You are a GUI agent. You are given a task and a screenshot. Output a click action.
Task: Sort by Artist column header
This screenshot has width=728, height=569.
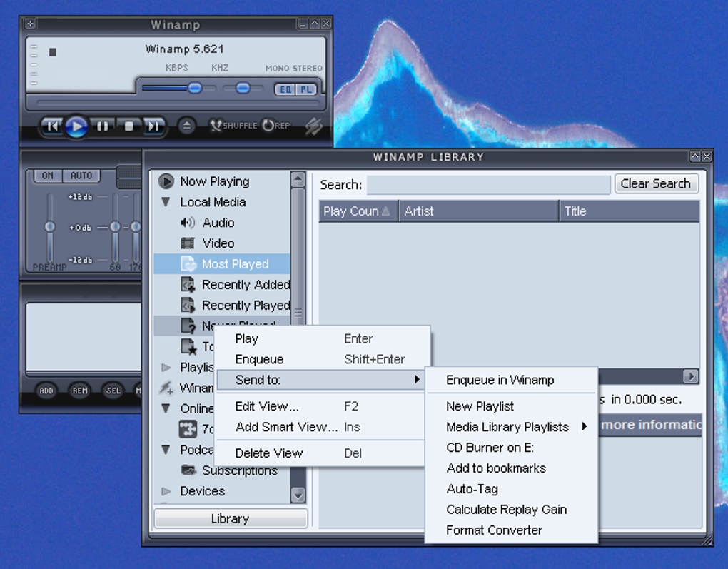(479, 211)
